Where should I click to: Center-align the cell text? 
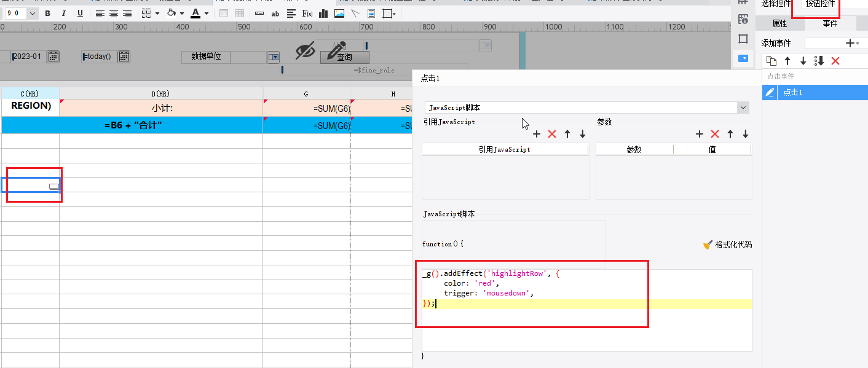(114, 13)
